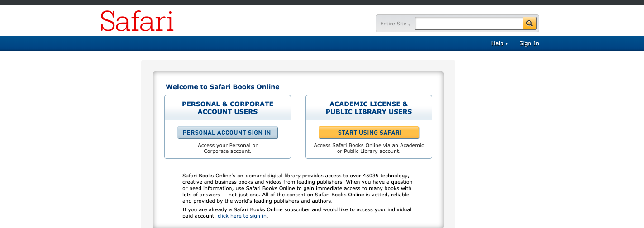The width and height of the screenshot is (644, 228).
Task: Go to Sign In in the navigation bar
Action: (x=529, y=43)
